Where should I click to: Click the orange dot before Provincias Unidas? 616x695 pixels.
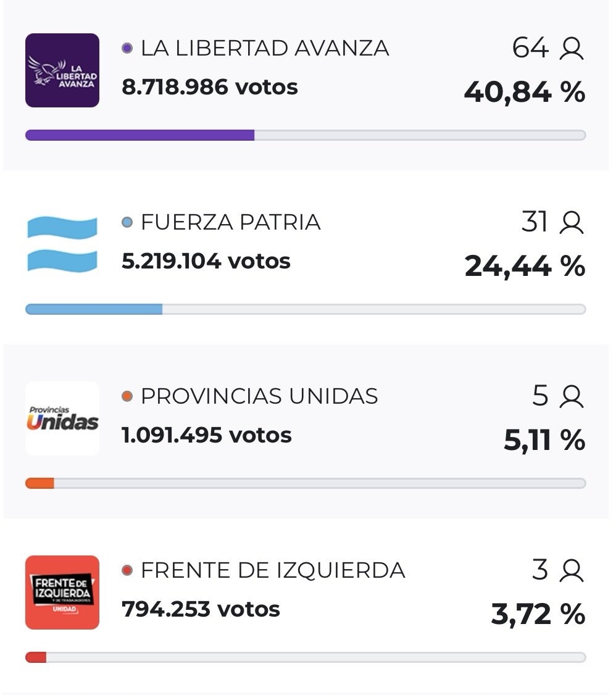click(x=128, y=396)
